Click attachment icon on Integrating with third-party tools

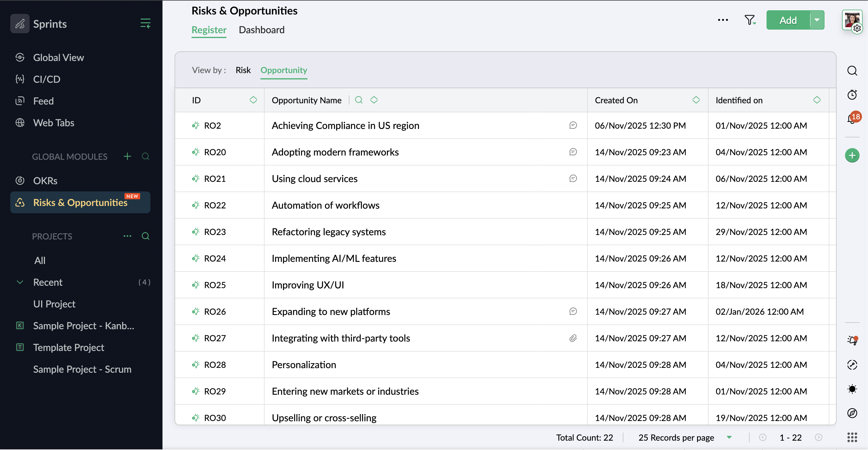click(x=573, y=338)
